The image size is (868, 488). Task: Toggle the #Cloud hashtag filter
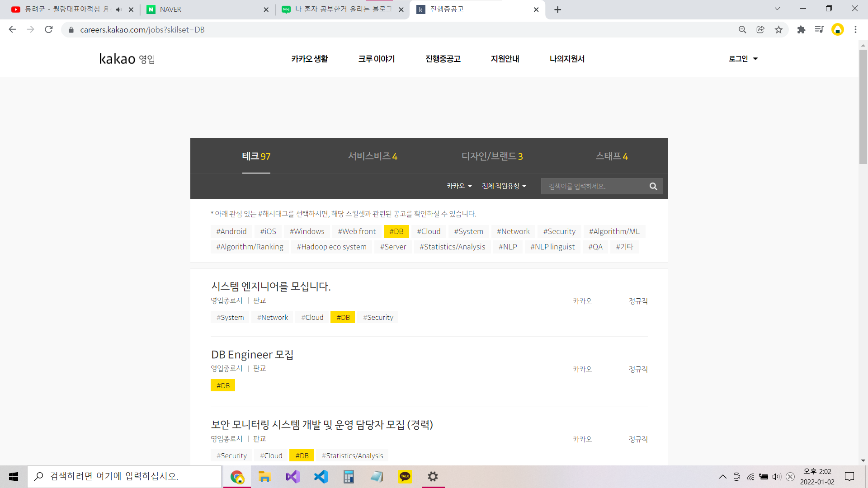tap(428, 231)
